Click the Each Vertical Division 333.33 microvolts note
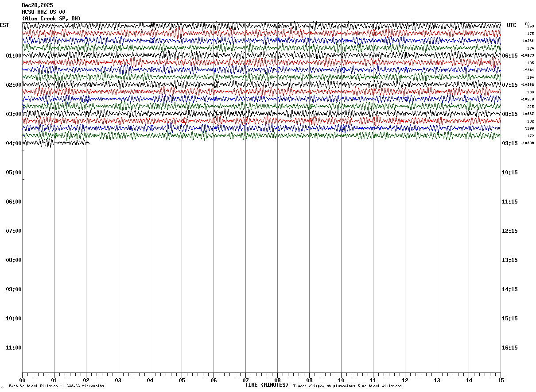Image resolution: width=536 pixels, height=392 pixels. (56, 386)
